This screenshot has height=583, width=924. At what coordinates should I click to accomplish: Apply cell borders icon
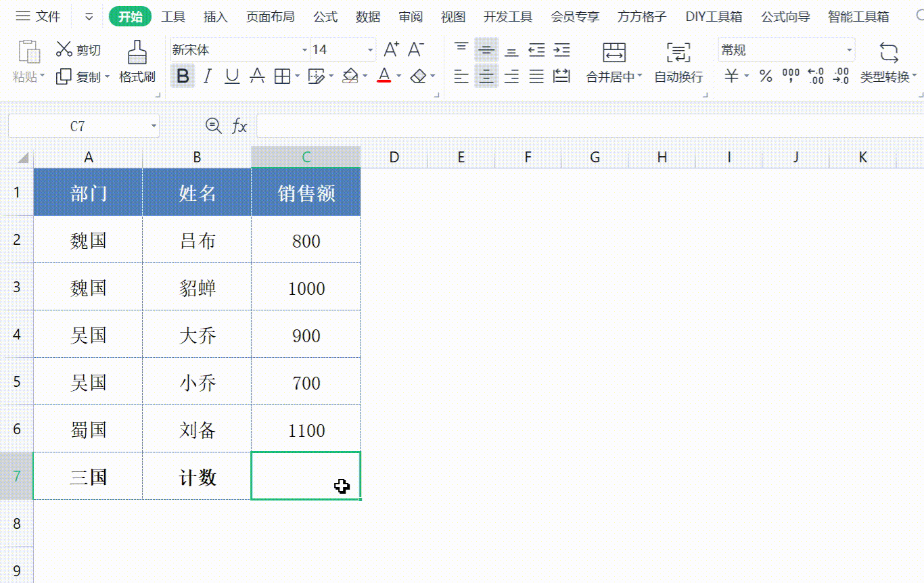pos(281,76)
